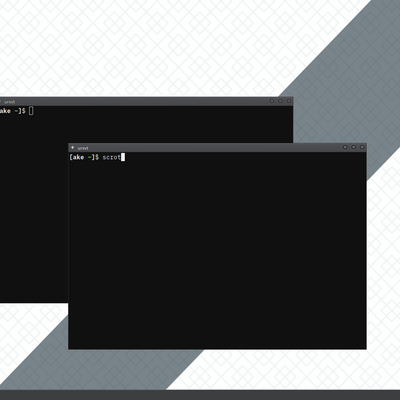Focus the back terminal at its hollow cursor
The width and height of the screenshot is (400, 400).
[x=31, y=111]
